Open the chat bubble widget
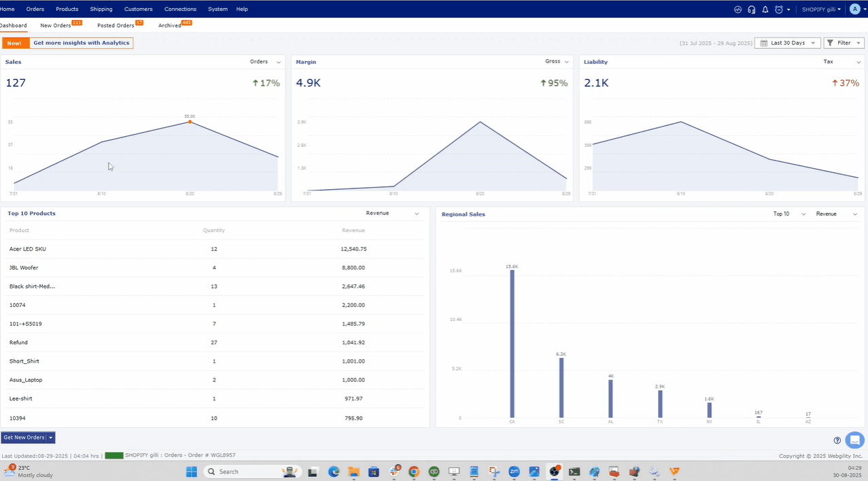Image resolution: width=868 pixels, height=481 pixels. pyautogui.click(x=854, y=439)
